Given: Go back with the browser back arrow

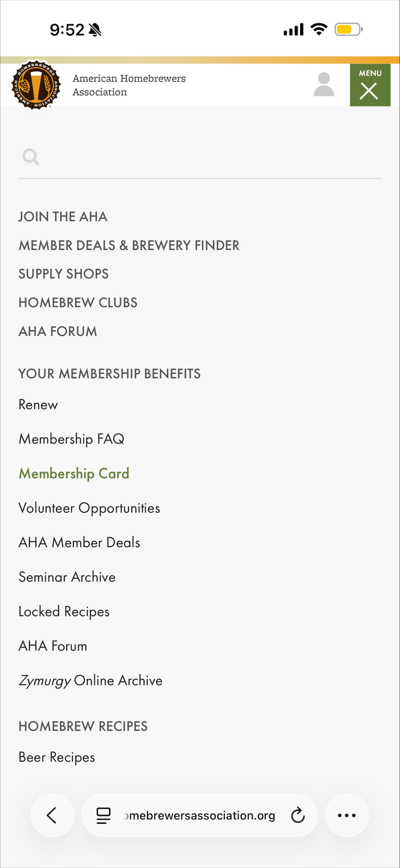Looking at the screenshot, I should [52, 815].
